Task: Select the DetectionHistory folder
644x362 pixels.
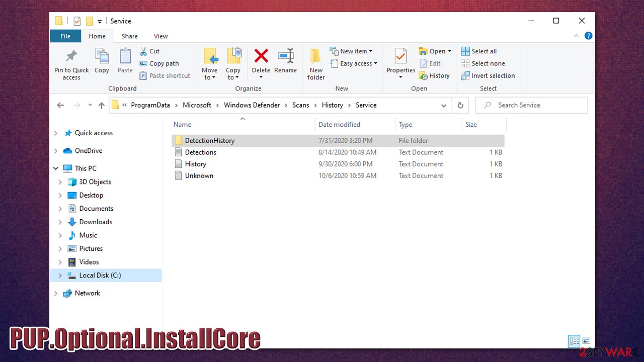Action: click(338, 141)
